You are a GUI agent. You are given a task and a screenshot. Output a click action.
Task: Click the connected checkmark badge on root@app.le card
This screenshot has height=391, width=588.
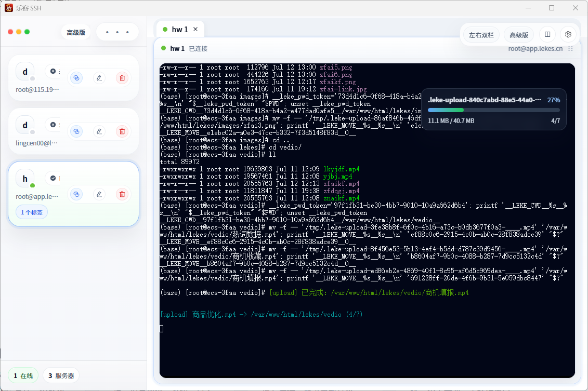click(53, 178)
